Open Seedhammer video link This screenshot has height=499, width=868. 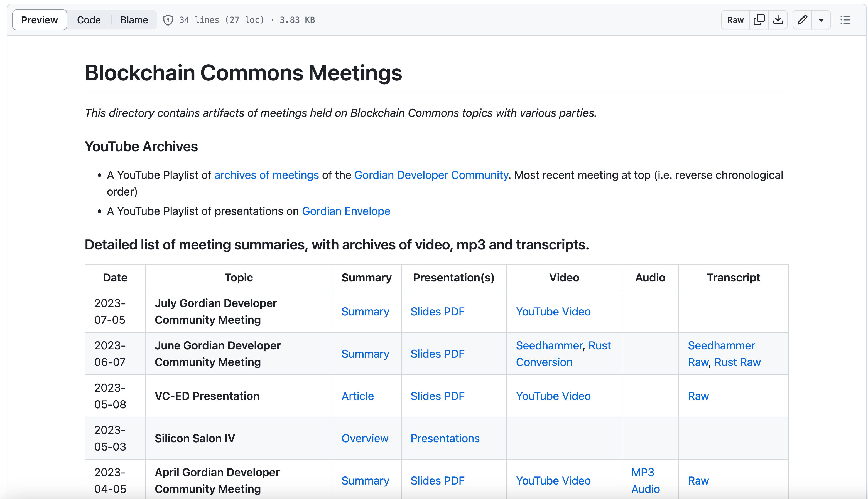pyautogui.click(x=550, y=345)
